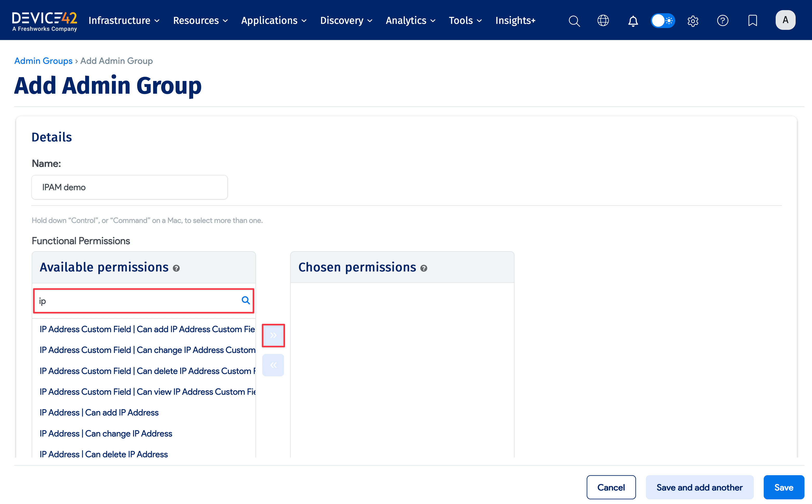The image size is (812, 504).
Task: Open the Insights+ menu
Action: point(515,20)
